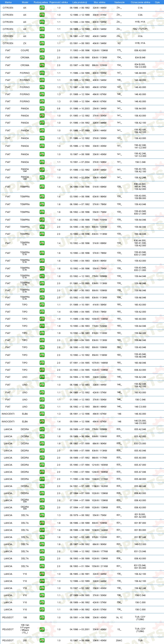This screenshot has height=644, width=164.
Task: Click fuel icon in DEDRA 119kW / 162KM row
Action: [42, 486]
